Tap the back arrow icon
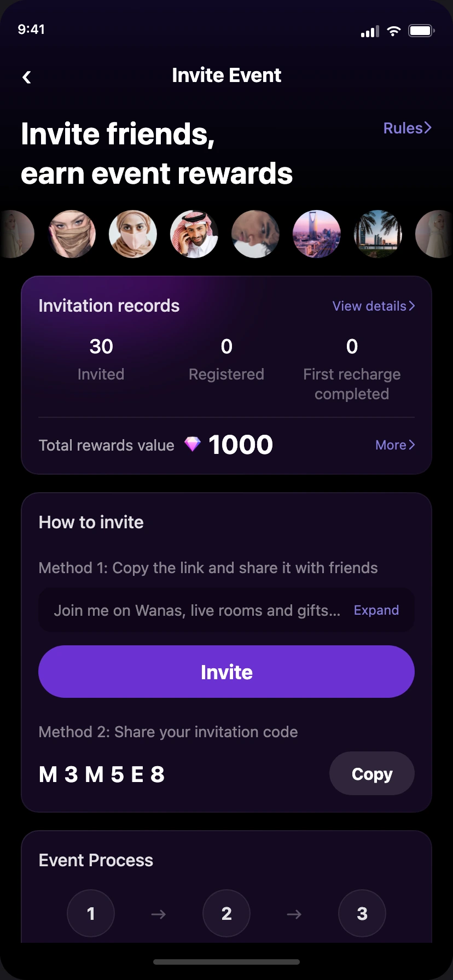This screenshot has height=980, width=453. pos(26,77)
